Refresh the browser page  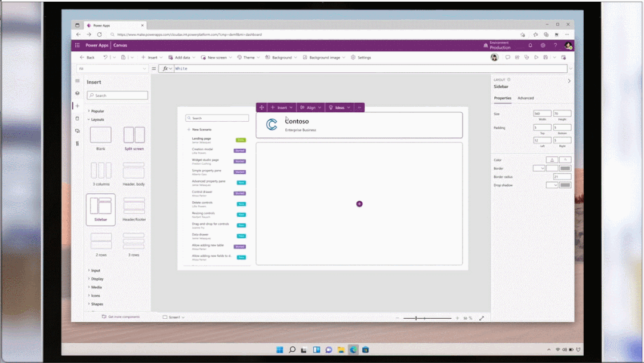pos(100,35)
